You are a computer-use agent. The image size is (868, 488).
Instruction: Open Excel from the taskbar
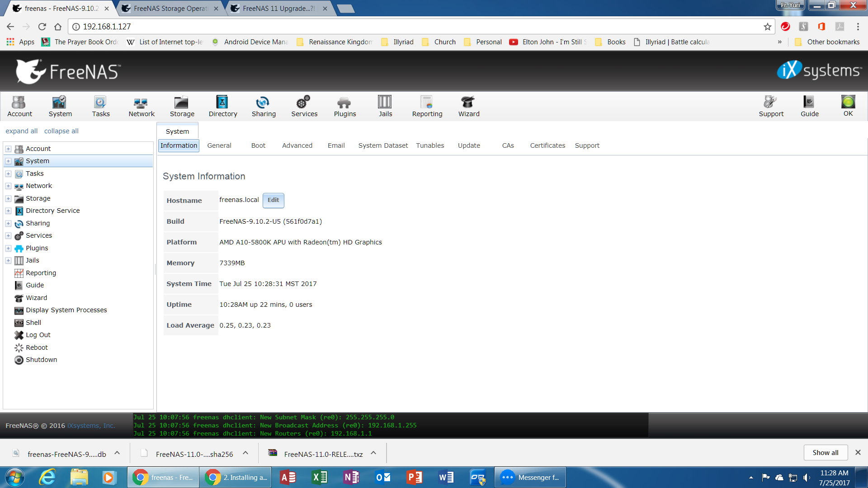(x=320, y=477)
